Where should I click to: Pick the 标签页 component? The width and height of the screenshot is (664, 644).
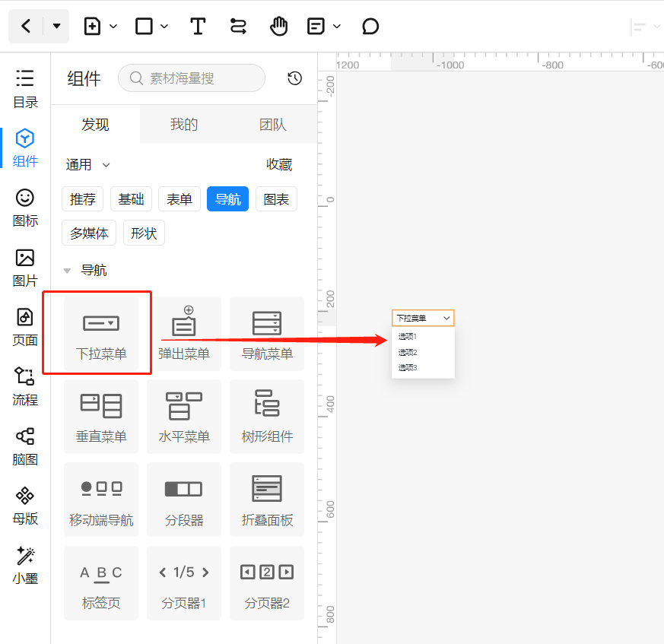101,583
